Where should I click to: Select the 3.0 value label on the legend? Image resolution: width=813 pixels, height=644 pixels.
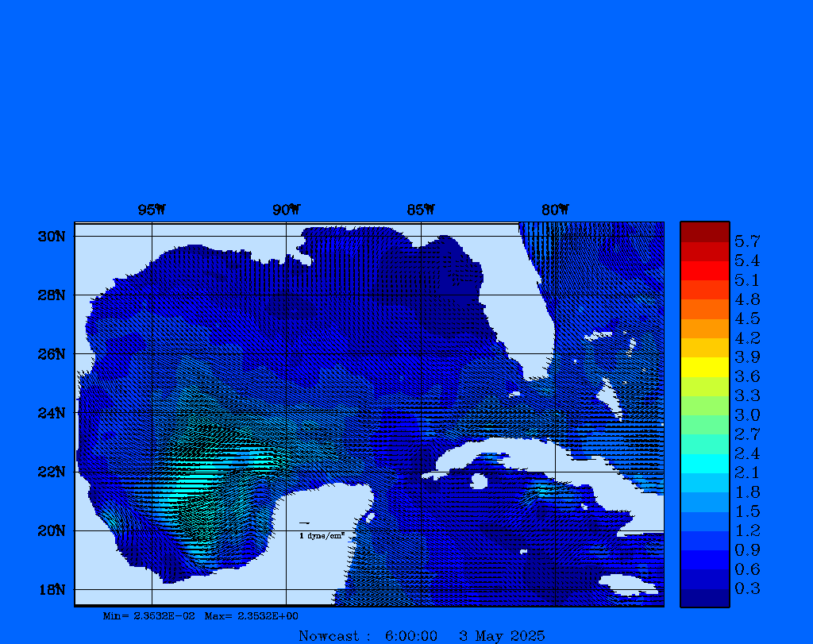(746, 415)
